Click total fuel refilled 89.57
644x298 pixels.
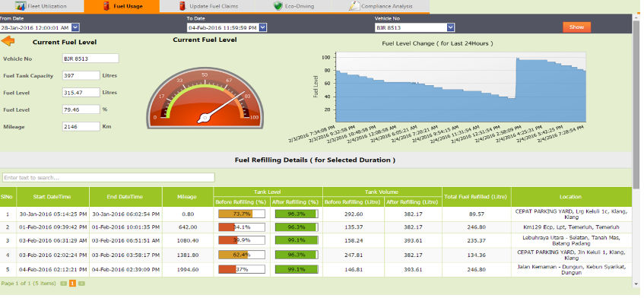[x=477, y=214]
